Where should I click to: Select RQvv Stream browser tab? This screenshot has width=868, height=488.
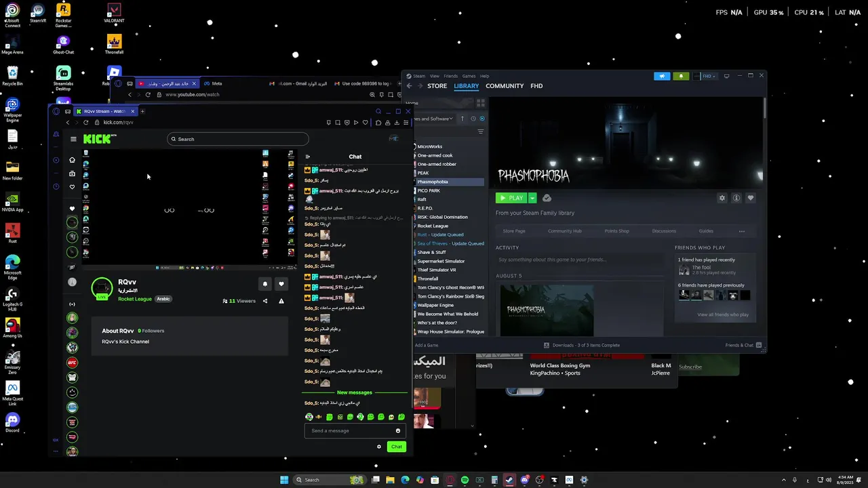click(105, 111)
